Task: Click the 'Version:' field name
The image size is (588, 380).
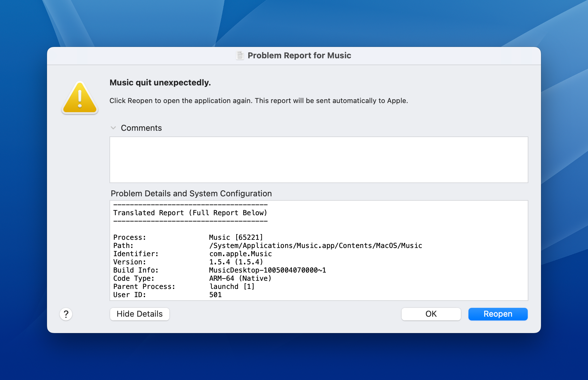Action: pos(130,262)
